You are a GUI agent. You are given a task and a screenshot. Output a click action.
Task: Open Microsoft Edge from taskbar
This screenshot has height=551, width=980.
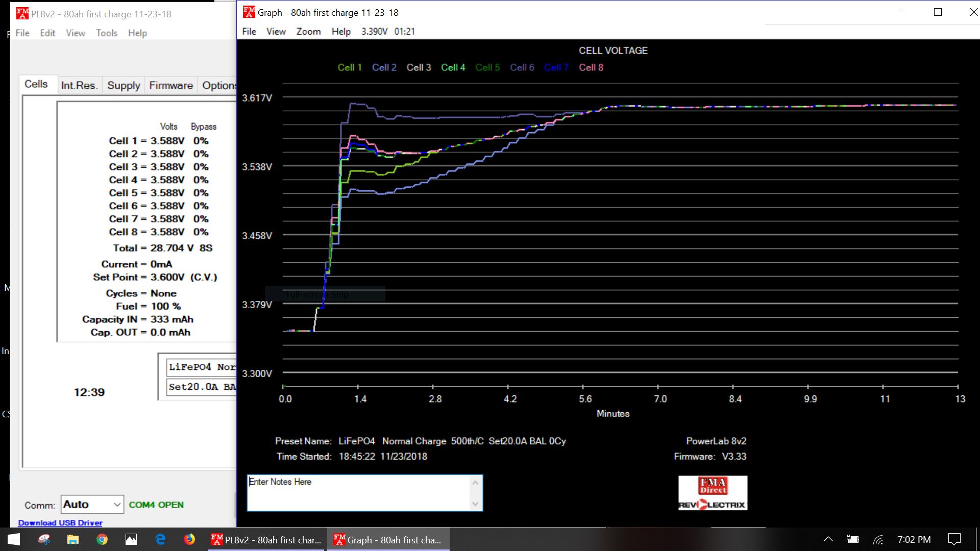coord(160,539)
